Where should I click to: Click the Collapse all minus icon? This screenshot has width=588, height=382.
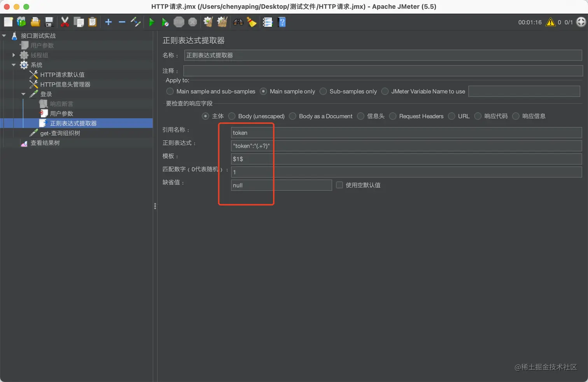click(122, 22)
